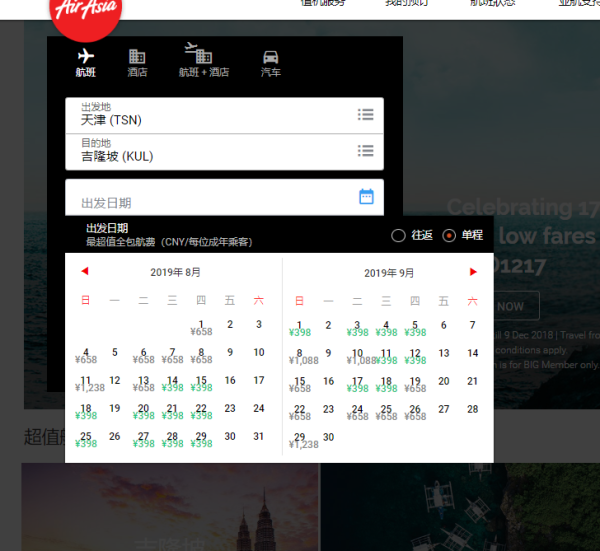Open the destination airport list icon

click(x=365, y=150)
